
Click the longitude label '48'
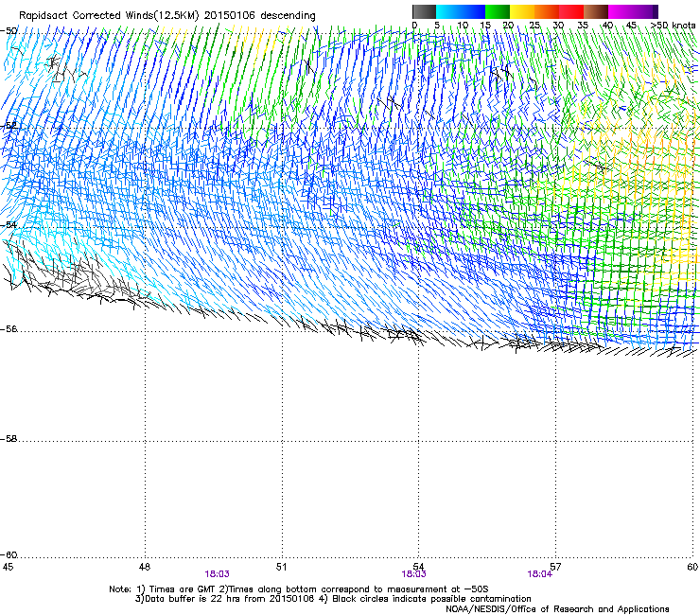tap(144, 567)
